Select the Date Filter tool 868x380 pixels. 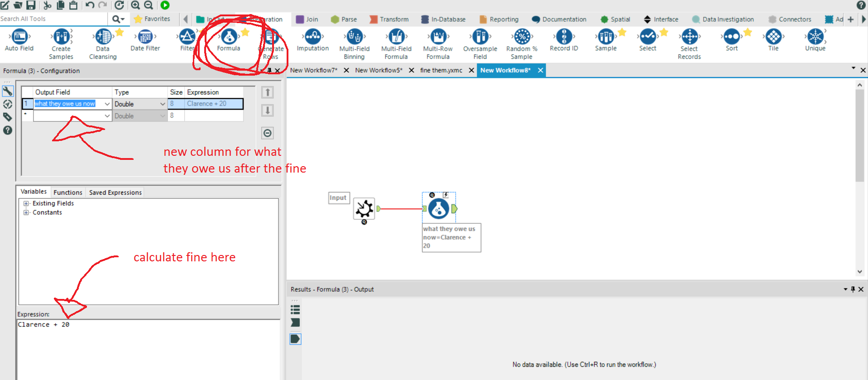point(145,40)
